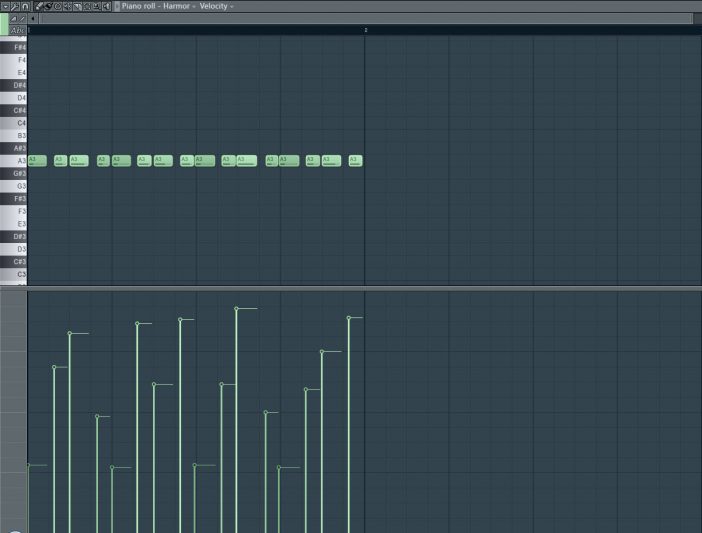Viewport: 702px width, 533px height.
Task: Open the green note color selector
Action: [4, 24]
